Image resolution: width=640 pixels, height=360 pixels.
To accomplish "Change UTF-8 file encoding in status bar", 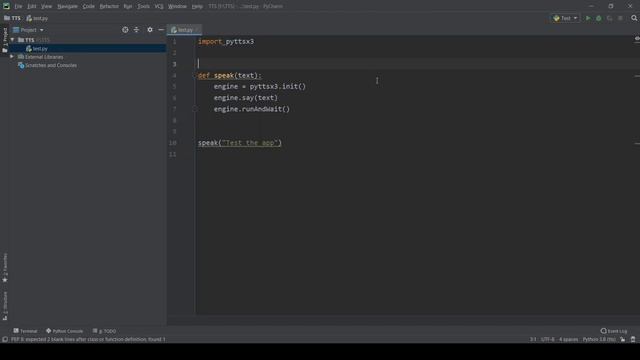I will point(548,340).
